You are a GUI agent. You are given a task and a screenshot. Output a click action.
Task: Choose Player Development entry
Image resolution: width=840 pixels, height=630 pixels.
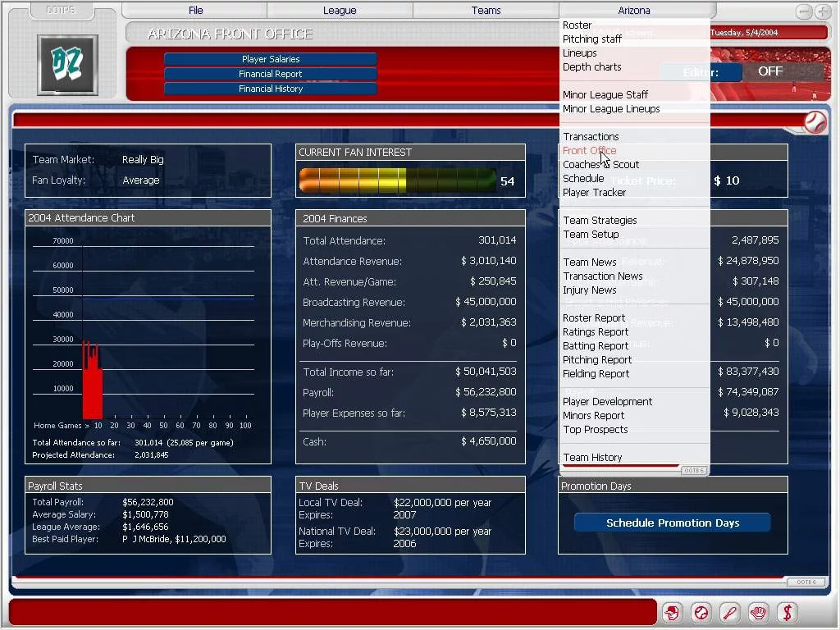(x=608, y=401)
